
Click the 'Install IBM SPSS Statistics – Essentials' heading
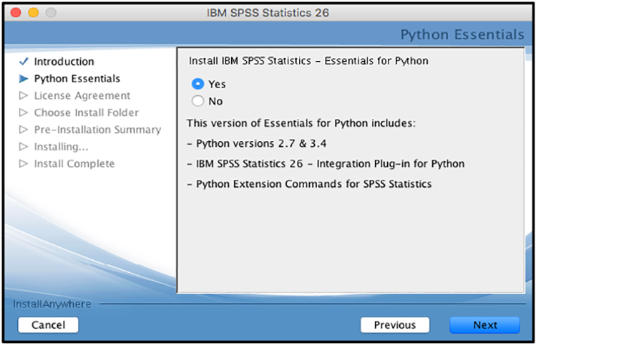pos(308,61)
